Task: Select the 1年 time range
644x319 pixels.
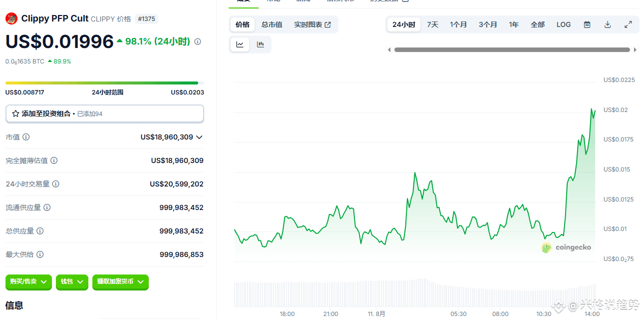Action: [514, 24]
